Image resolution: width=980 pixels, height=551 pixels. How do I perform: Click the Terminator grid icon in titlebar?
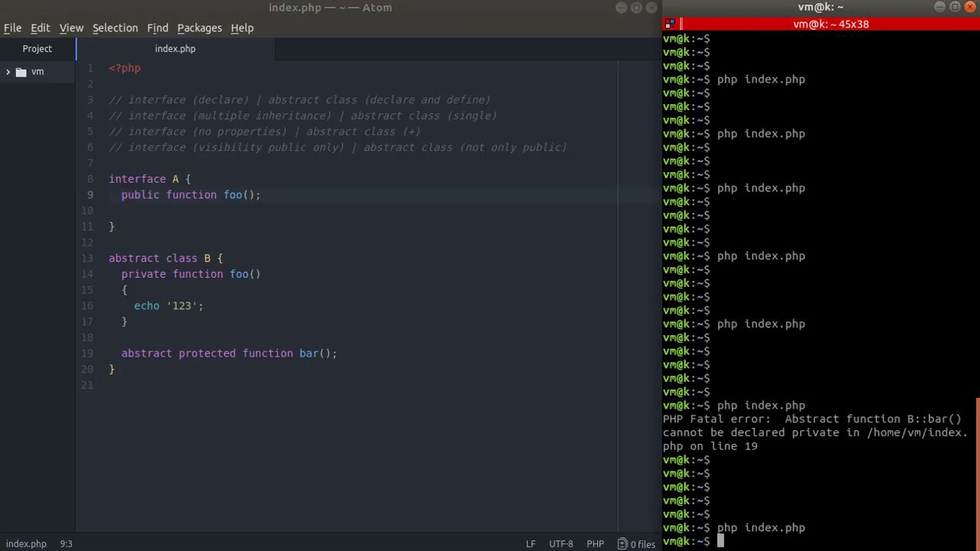[x=669, y=24]
